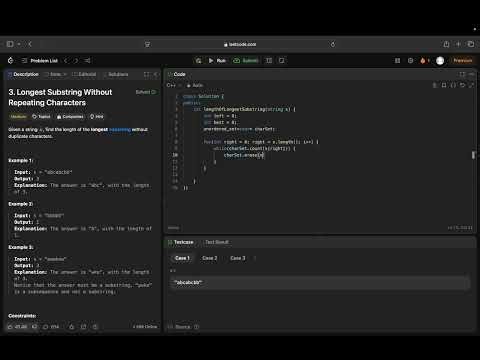Switch to the Solutions tab

tap(115, 74)
